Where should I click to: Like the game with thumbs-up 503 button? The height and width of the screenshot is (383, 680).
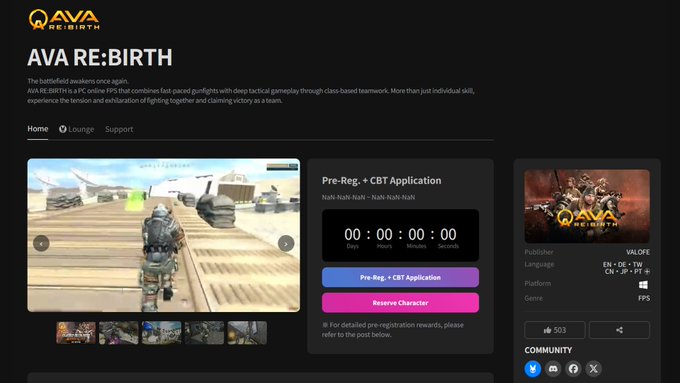555,330
